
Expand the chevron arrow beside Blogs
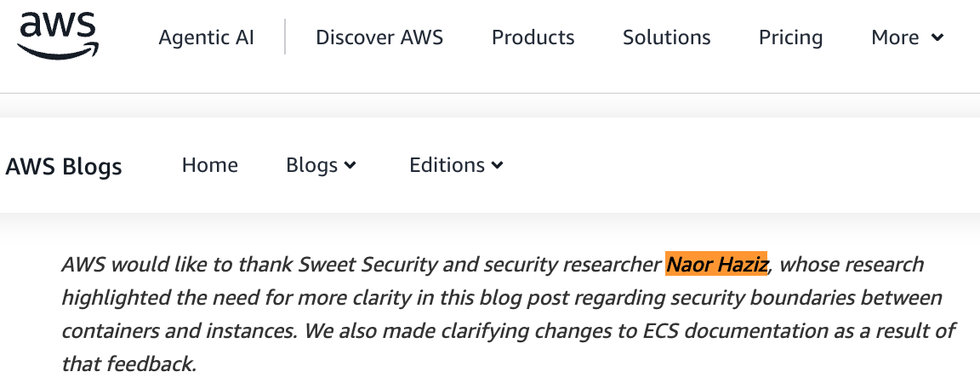coord(350,165)
